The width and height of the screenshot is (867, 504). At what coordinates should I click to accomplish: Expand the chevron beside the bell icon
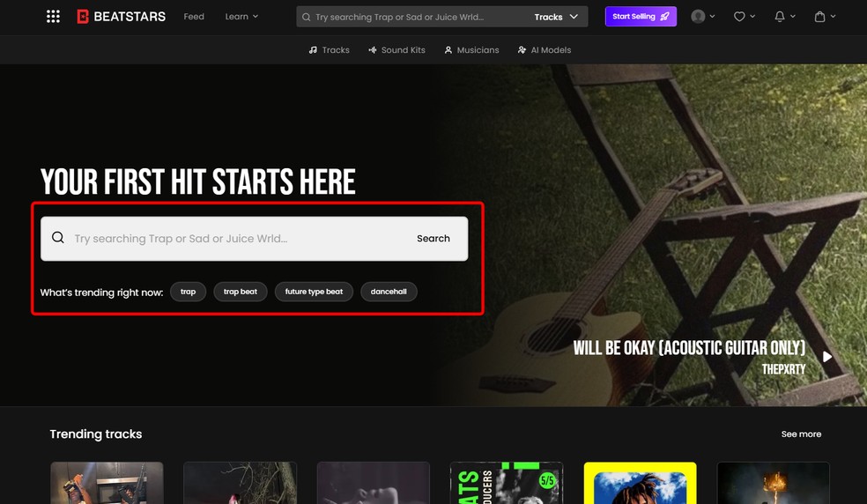coord(793,17)
